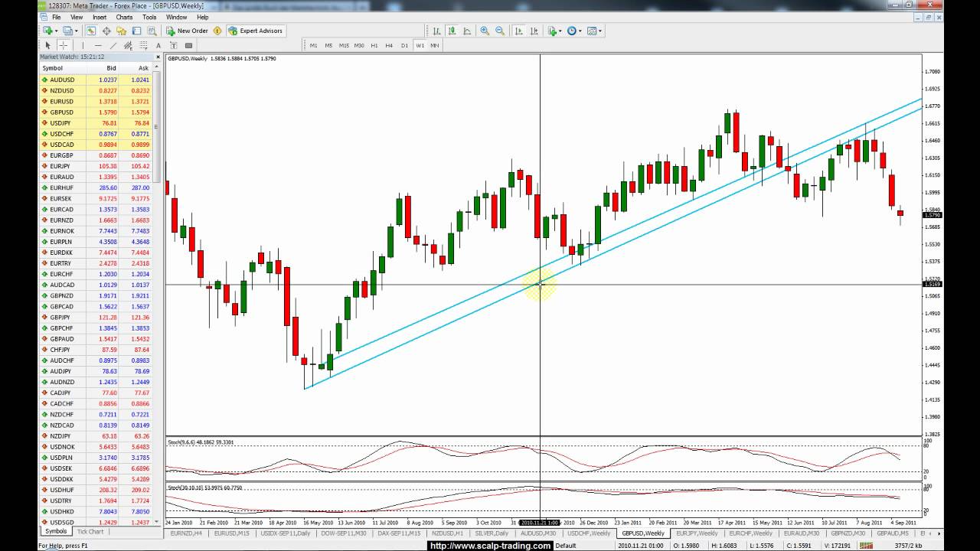
Task: Select the Equidistant Channel tool
Action: (x=129, y=45)
